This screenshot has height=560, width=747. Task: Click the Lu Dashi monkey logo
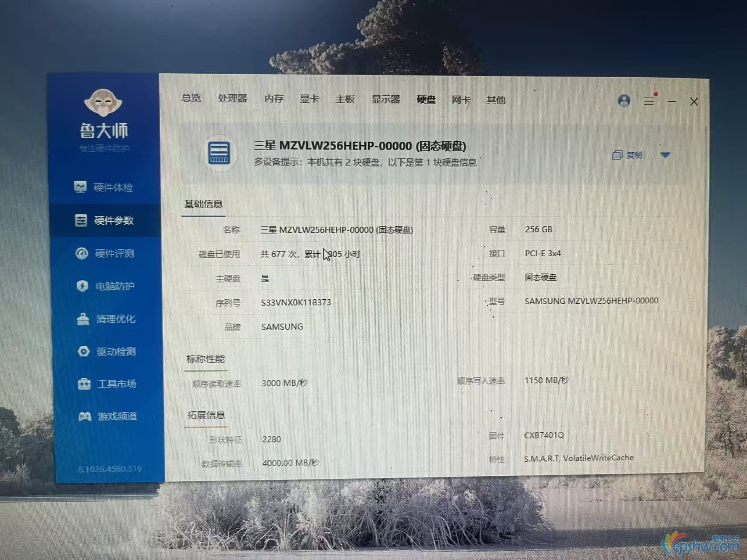click(103, 102)
